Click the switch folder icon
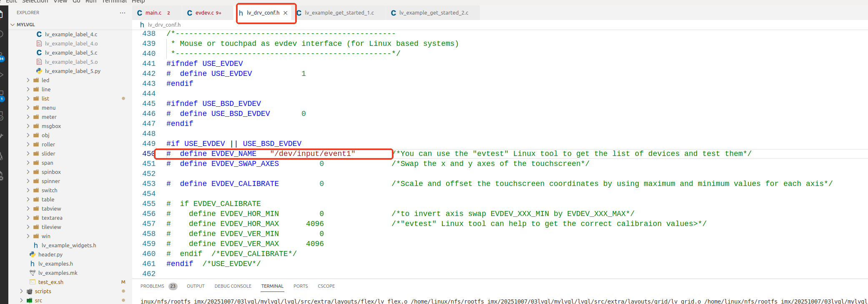The width and height of the screenshot is (868, 304). (x=36, y=190)
